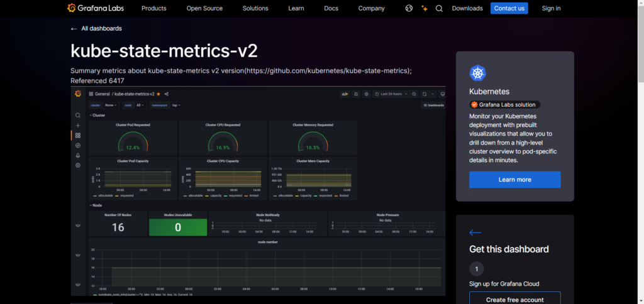Image resolution: width=644 pixels, height=304 pixels.
Task: Click the blue left arrow above Get this dashboard
Action: [x=475, y=232]
